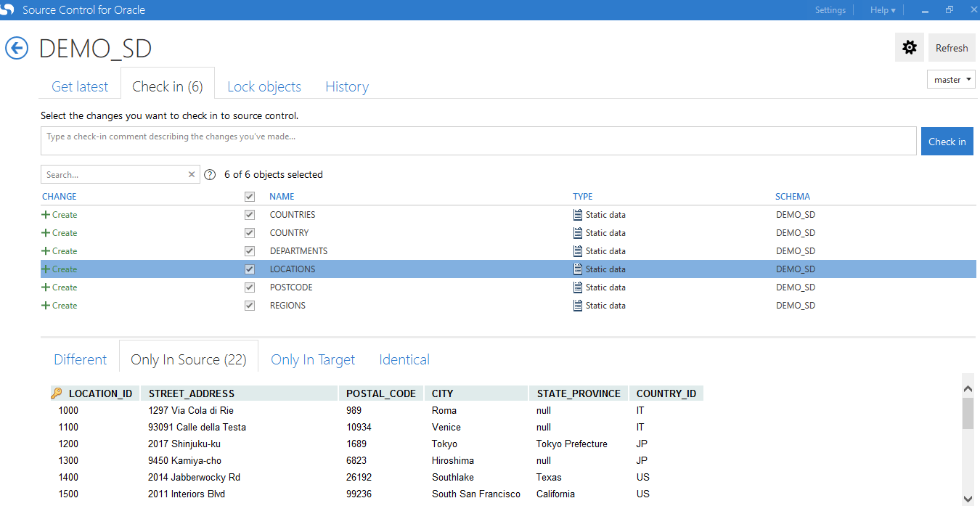This screenshot has width=980, height=506.
Task: Click the green plus icon on POSTCODE row
Action: click(46, 287)
